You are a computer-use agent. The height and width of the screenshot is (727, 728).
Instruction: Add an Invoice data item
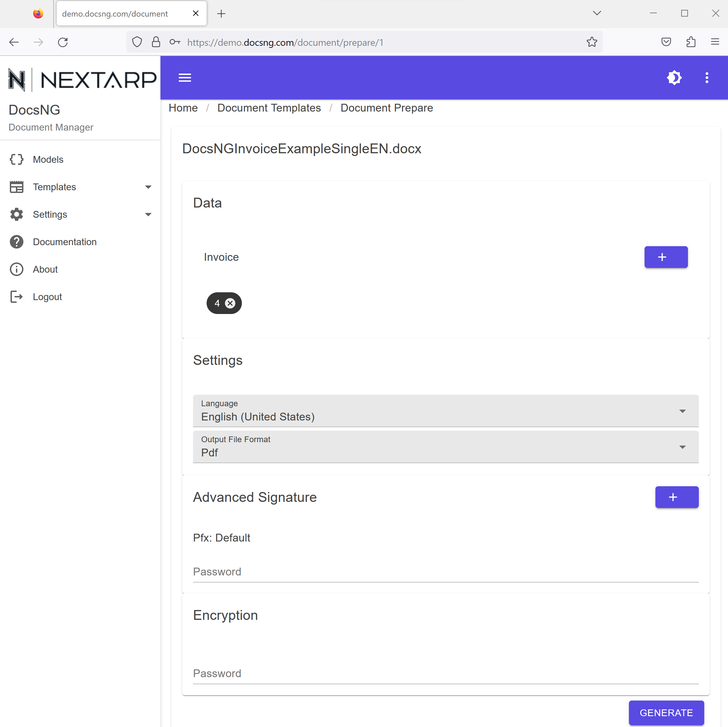(666, 257)
